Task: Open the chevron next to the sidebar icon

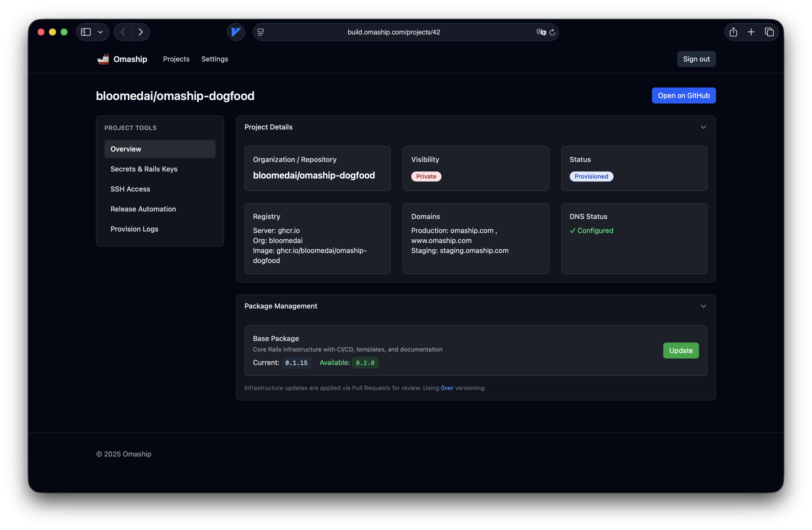Action: [100, 32]
